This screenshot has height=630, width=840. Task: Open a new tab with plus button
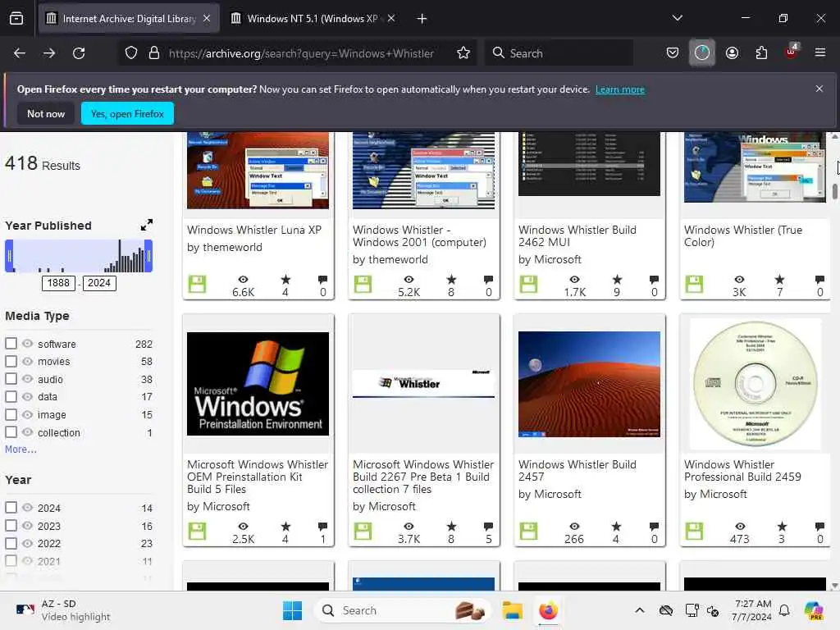point(422,19)
